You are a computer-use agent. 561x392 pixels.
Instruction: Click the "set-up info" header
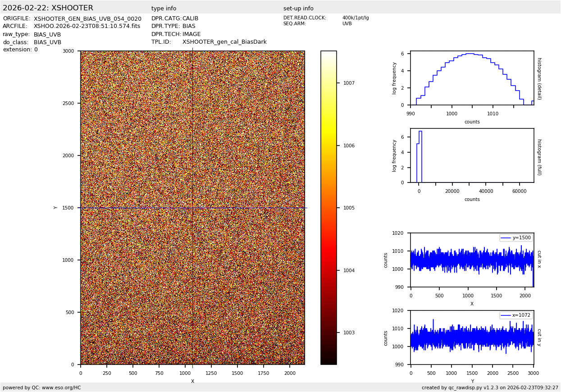298,9
